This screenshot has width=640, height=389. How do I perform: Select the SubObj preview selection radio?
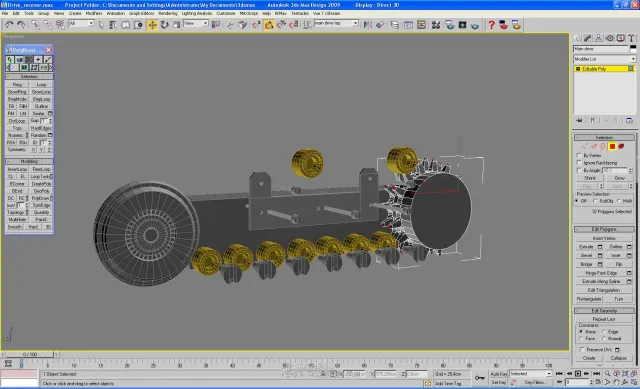point(595,201)
